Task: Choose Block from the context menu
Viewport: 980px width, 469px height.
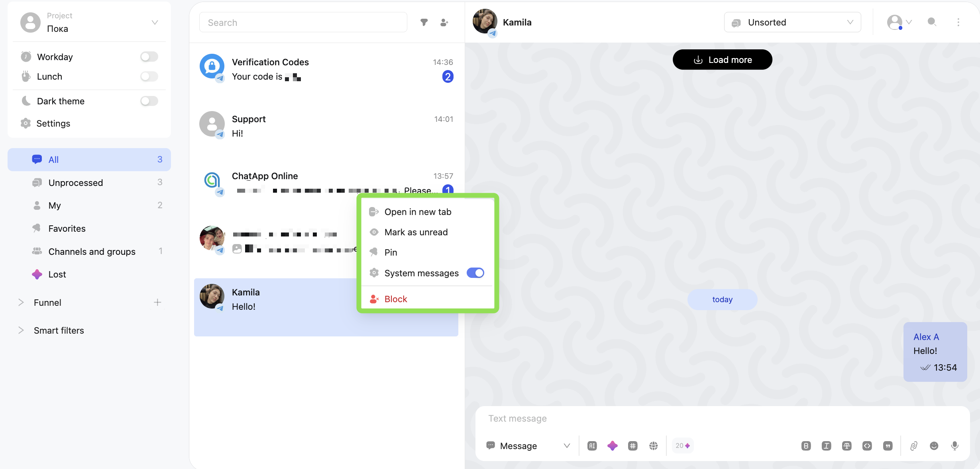Action: pos(427,299)
